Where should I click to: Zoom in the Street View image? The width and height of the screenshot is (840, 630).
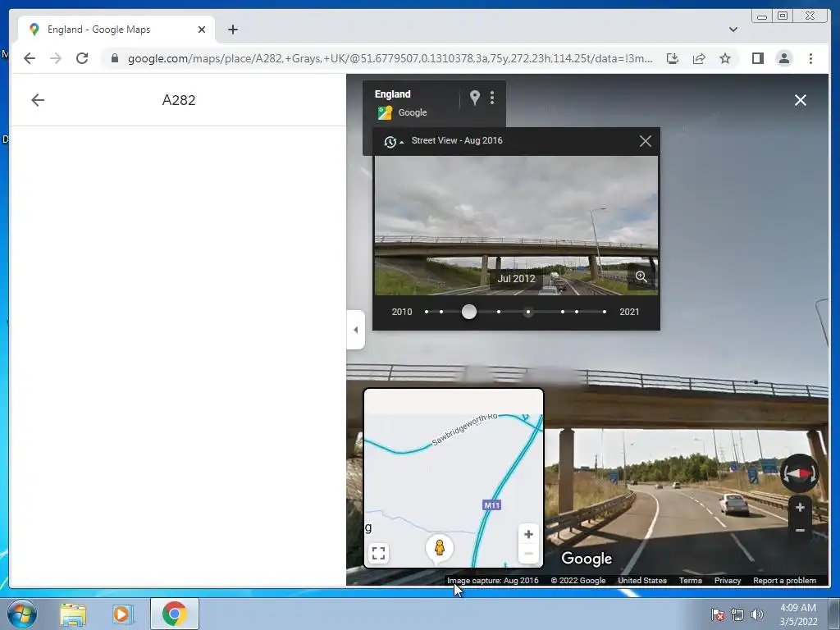pyautogui.click(x=800, y=507)
